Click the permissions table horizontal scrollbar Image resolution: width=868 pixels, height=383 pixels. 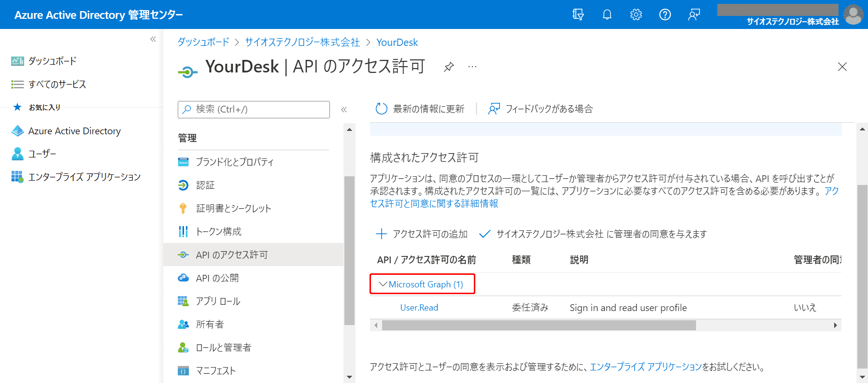point(539,325)
